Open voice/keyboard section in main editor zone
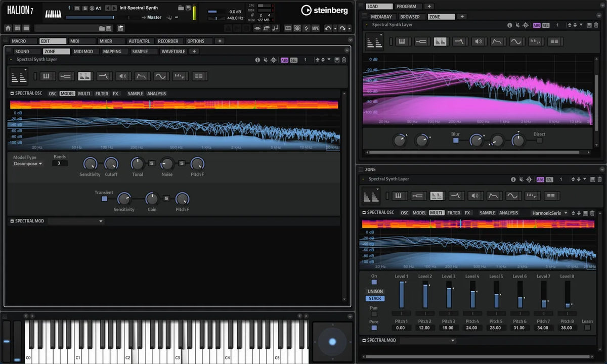The image size is (607, 364). [47, 76]
